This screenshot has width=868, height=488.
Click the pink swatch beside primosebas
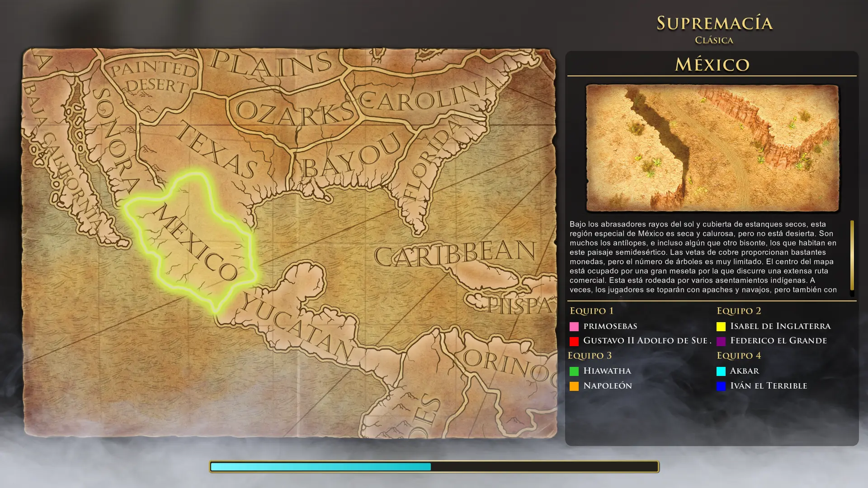point(574,326)
